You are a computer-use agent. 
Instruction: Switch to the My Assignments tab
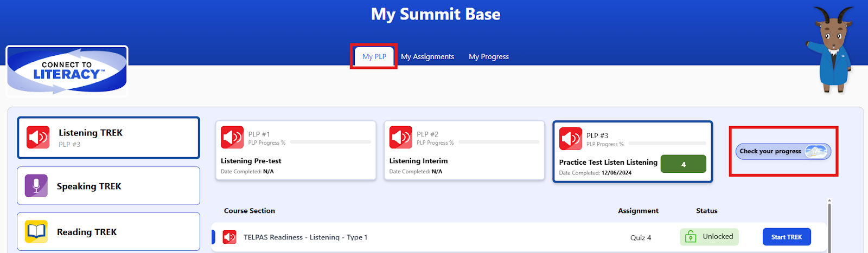(427, 56)
